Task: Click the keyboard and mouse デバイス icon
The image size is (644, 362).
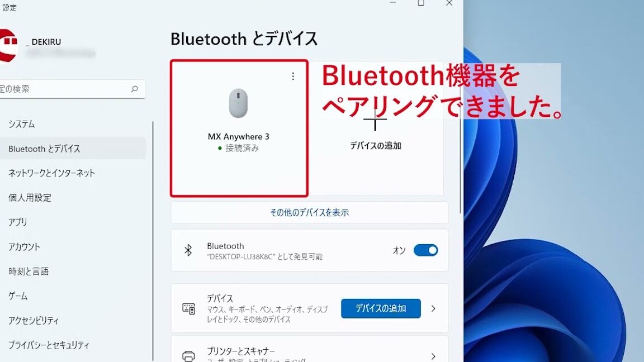Action: click(188, 308)
